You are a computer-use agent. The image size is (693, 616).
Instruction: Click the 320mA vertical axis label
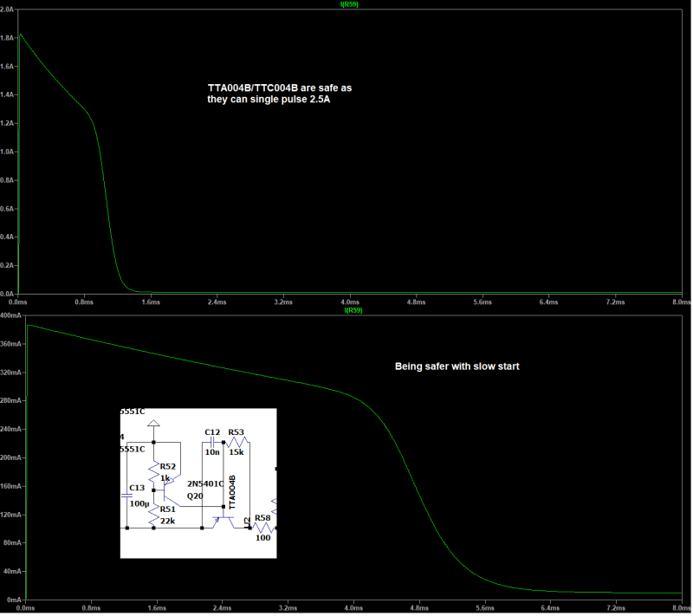(x=10, y=373)
